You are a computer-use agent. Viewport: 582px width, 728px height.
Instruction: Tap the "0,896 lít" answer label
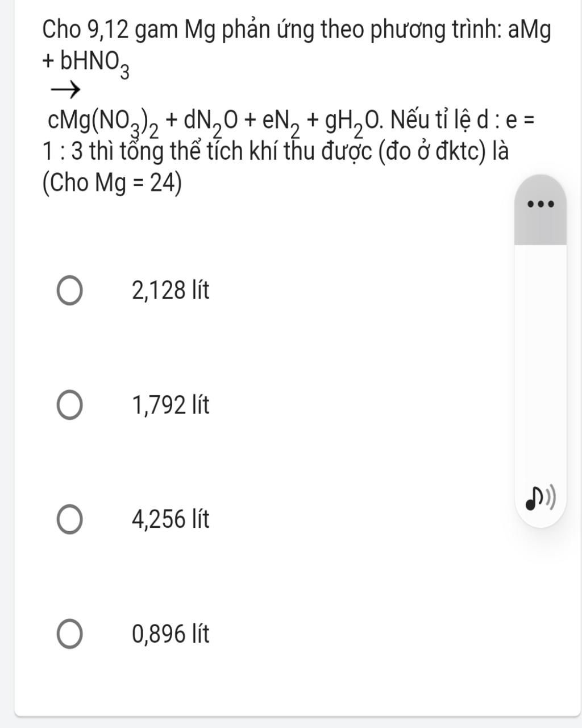click(171, 634)
